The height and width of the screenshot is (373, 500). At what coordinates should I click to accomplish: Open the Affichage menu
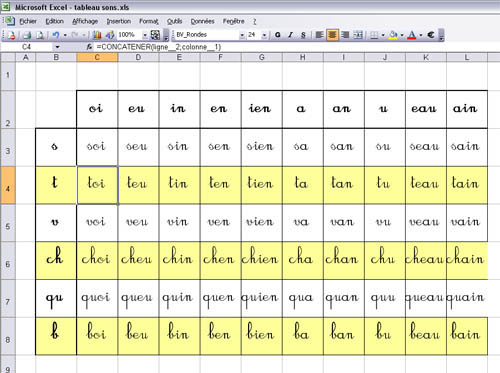pos(85,21)
